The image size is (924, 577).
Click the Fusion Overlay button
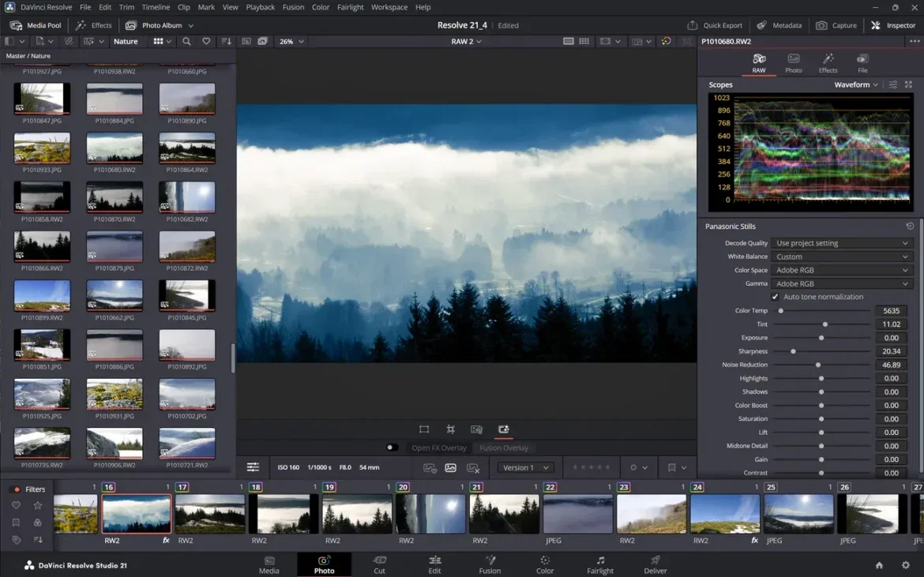[x=504, y=448]
